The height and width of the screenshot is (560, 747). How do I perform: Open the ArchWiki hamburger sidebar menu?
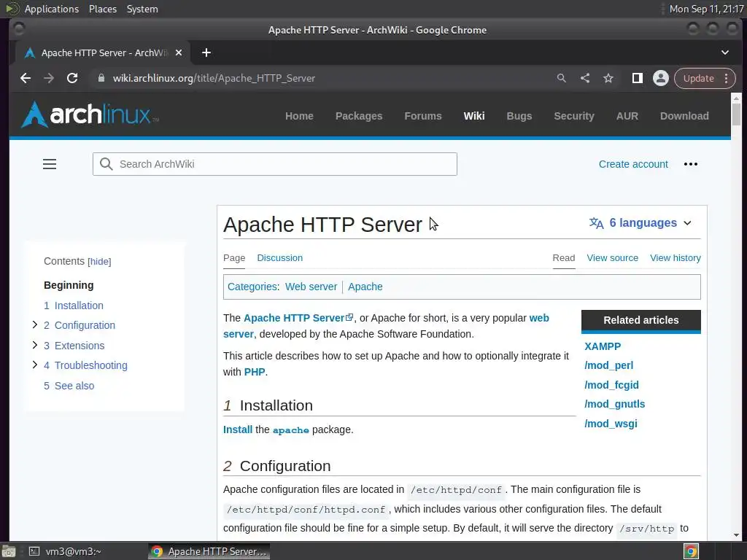[x=50, y=164]
